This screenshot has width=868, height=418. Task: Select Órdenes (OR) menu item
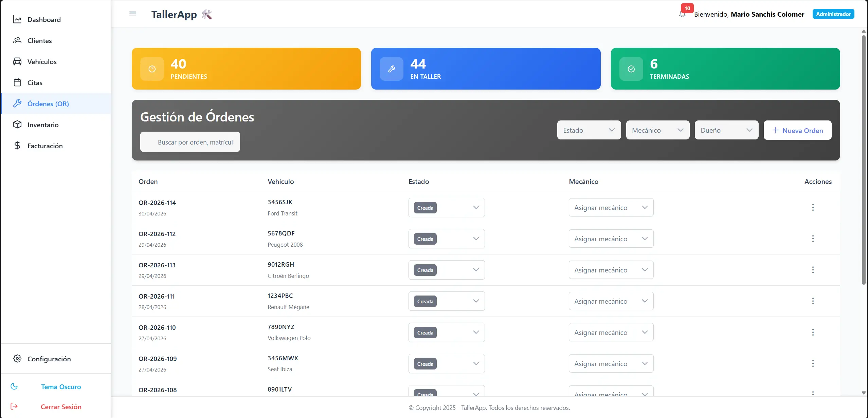pos(56,103)
